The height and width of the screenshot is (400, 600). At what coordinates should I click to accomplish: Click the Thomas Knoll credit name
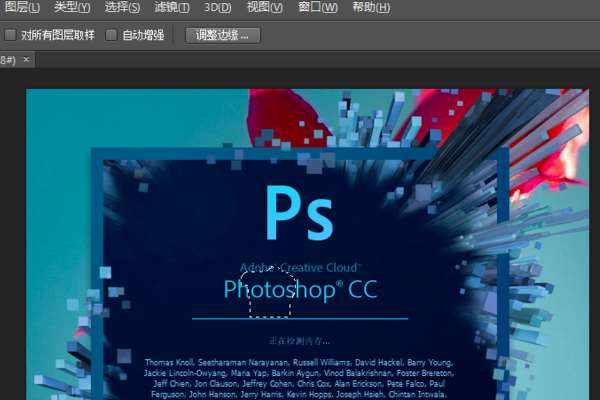click(170, 362)
